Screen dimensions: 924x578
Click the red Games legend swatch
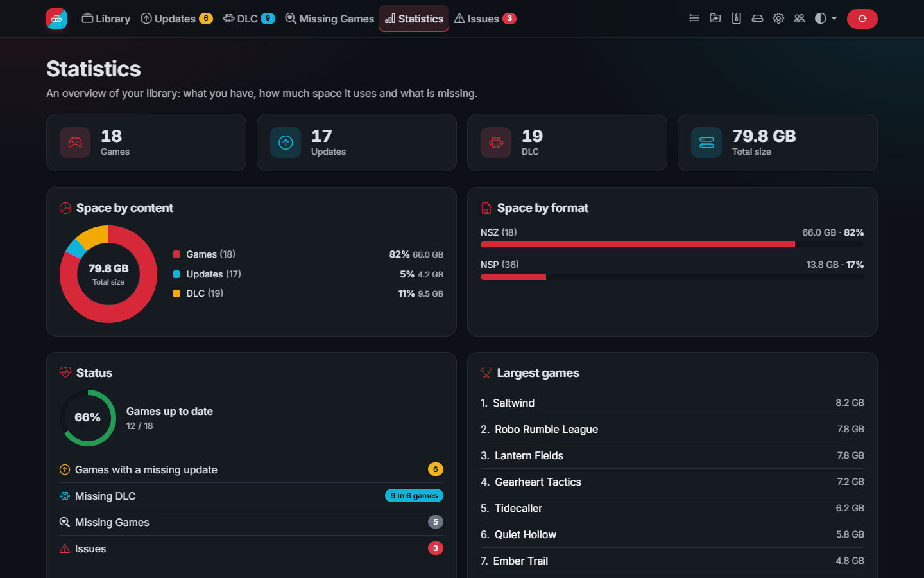click(176, 254)
